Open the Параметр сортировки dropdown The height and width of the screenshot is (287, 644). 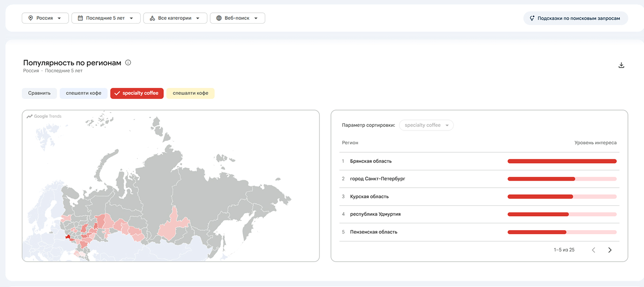[x=426, y=125]
